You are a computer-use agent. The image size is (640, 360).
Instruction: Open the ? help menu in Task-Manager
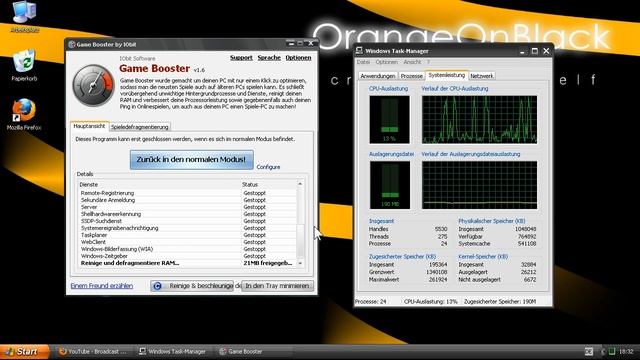click(429, 62)
